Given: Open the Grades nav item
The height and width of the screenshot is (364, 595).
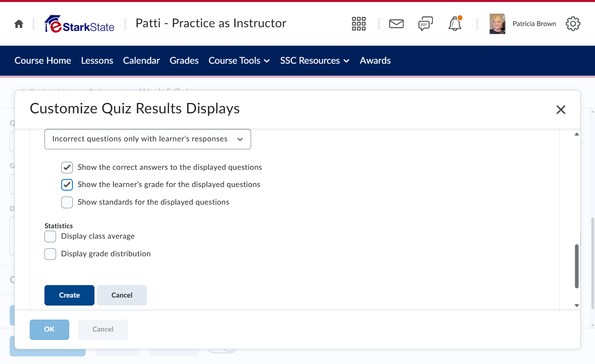Looking at the screenshot, I should [x=184, y=60].
